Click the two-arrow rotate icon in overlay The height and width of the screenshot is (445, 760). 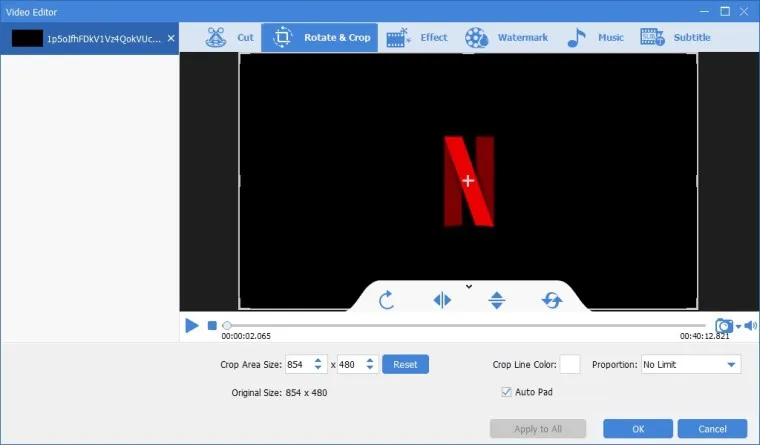pos(552,300)
